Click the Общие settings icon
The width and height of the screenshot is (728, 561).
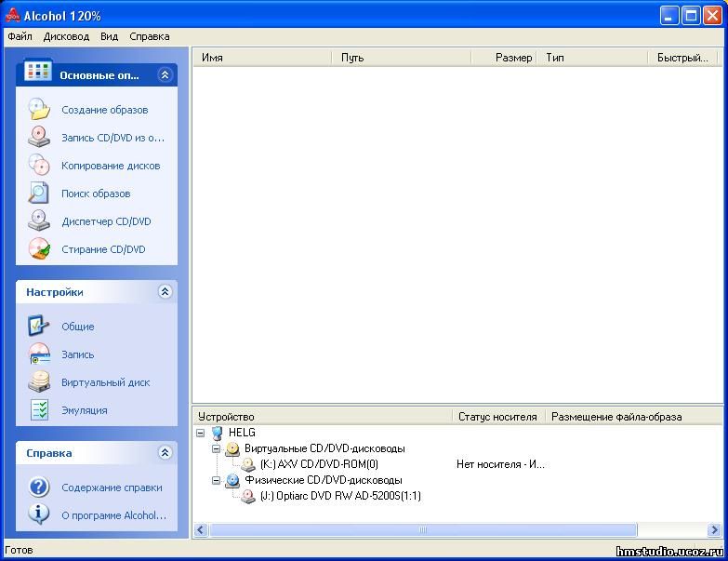(x=39, y=326)
